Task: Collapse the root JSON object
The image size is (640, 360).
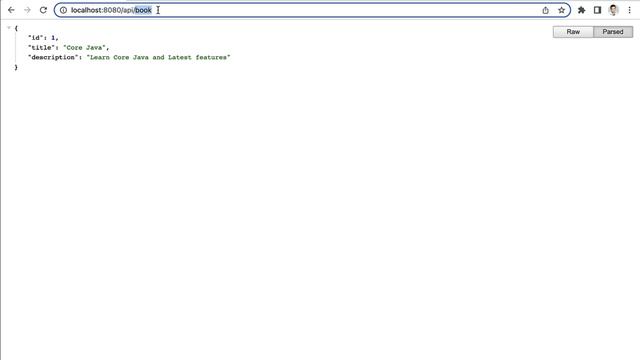Action: [x=9, y=28]
